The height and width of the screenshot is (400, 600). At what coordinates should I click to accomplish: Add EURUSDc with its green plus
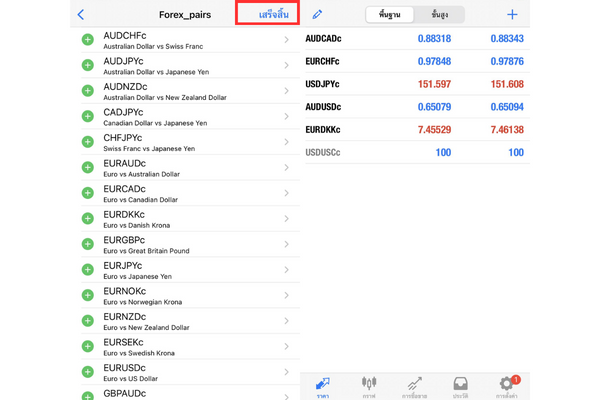click(88, 372)
